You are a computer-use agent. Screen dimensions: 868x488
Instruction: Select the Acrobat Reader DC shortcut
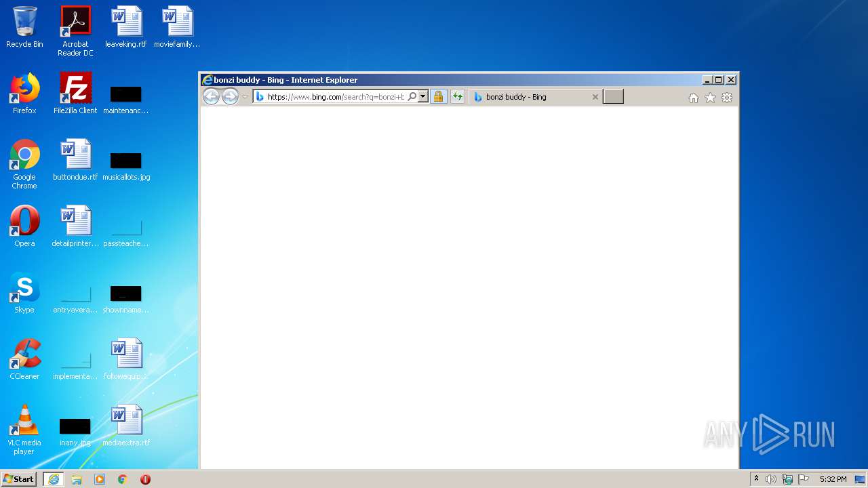pyautogui.click(x=75, y=31)
